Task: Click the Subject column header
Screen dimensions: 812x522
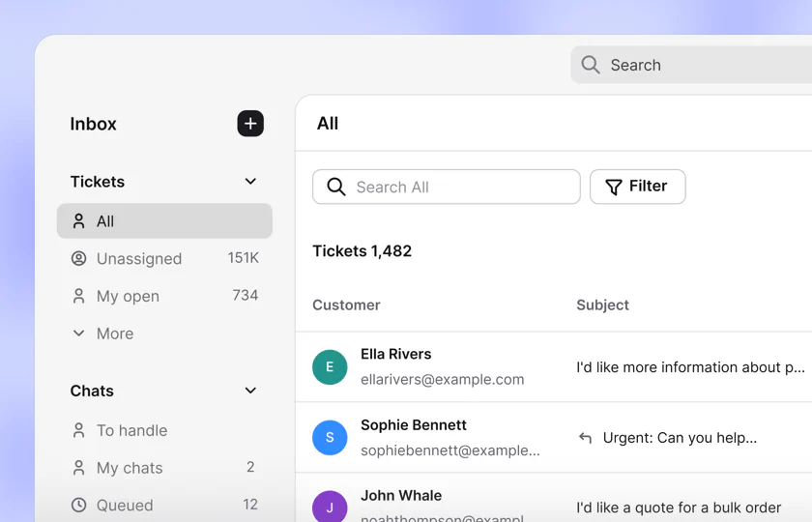Action: coord(603,305)
